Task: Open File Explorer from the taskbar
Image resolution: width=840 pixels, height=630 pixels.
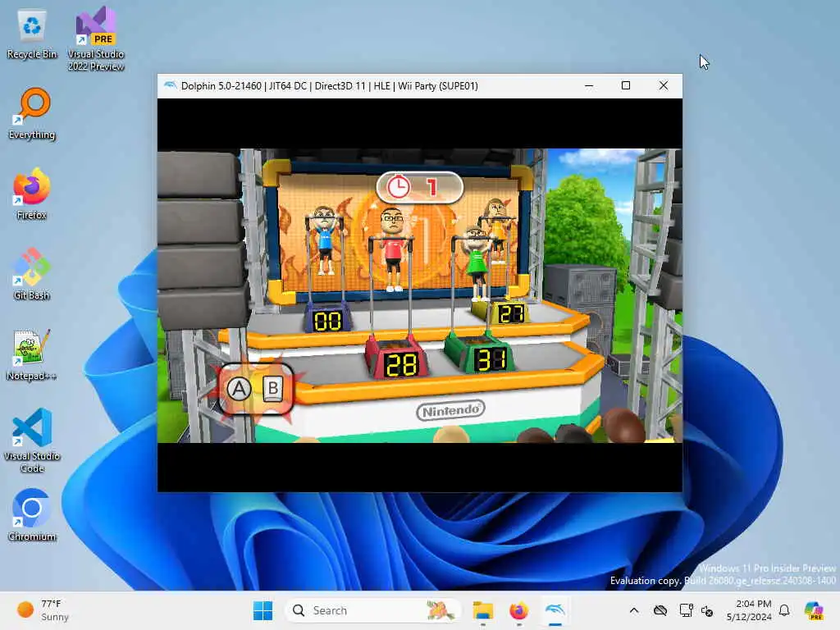Action: 482,610
